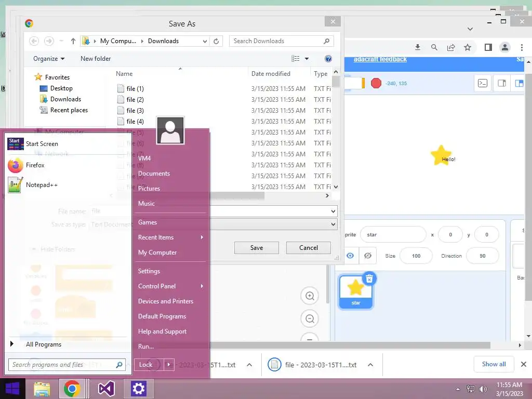Image resolution: width=532 pixels, height=399 pixels.
Task: Open Devices and Printers
Action: point(166,301)
